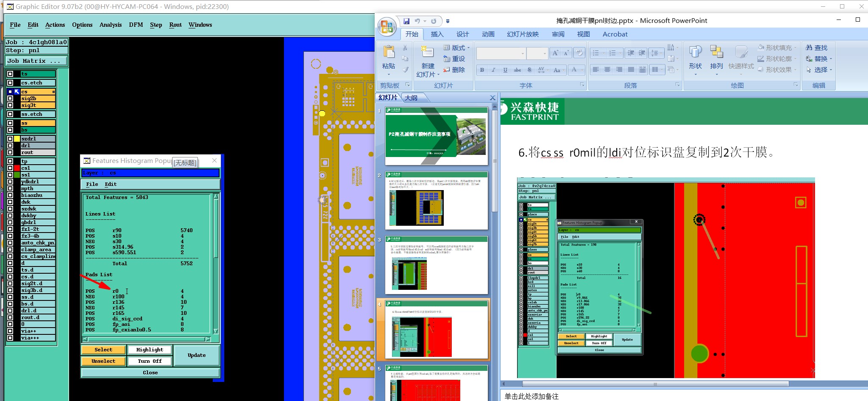The image size is (868, 401).
Task: Switch to the 插入 (Insert) ribbon tab
Action: click(x=437, y=34)
